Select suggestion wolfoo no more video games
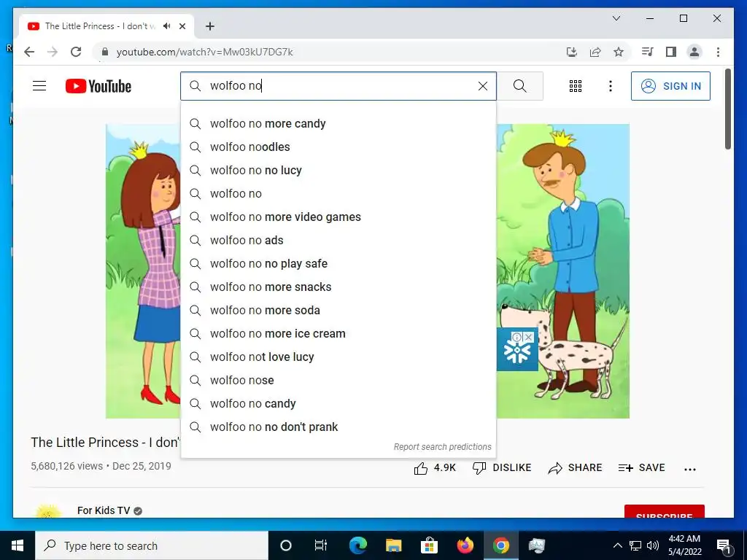This screenshot has width=747, height=560. point(338,217)
